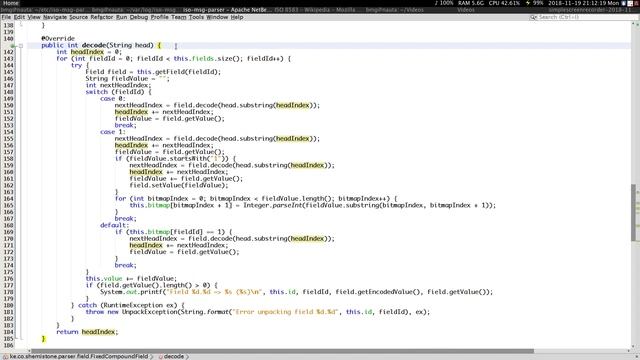The height and width of the screenshot is (360, 640).
Task: Click 'case 1:' label
Action: [113, 132]
